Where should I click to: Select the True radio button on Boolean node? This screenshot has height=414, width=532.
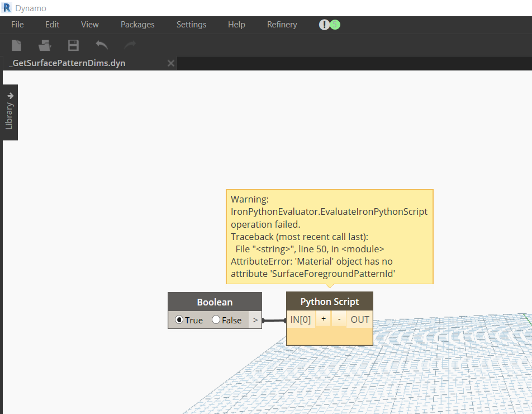click(179, 319)
